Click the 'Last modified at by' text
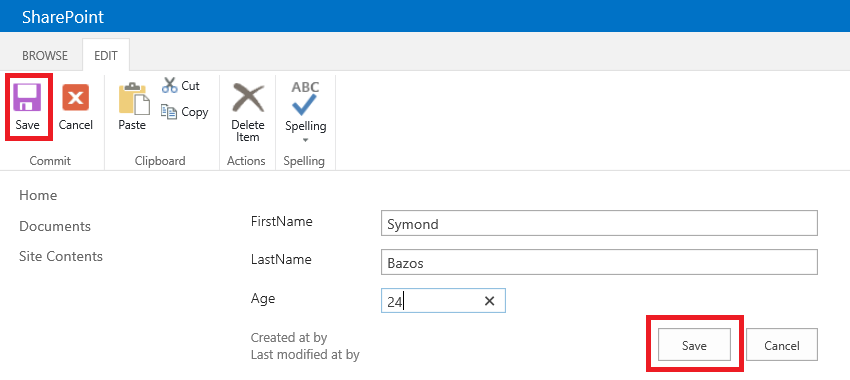The height and width of the screenshot is (380, 850). click(305, 355)
